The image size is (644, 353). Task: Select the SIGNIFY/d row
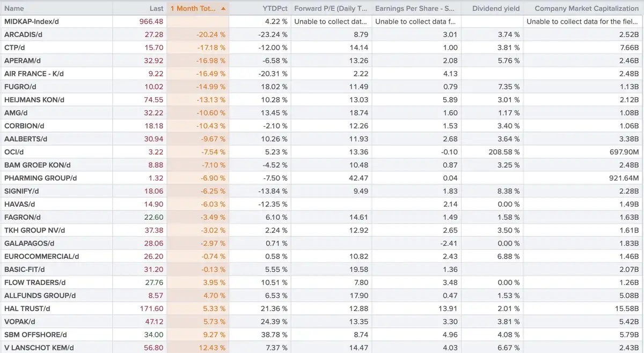322,191
